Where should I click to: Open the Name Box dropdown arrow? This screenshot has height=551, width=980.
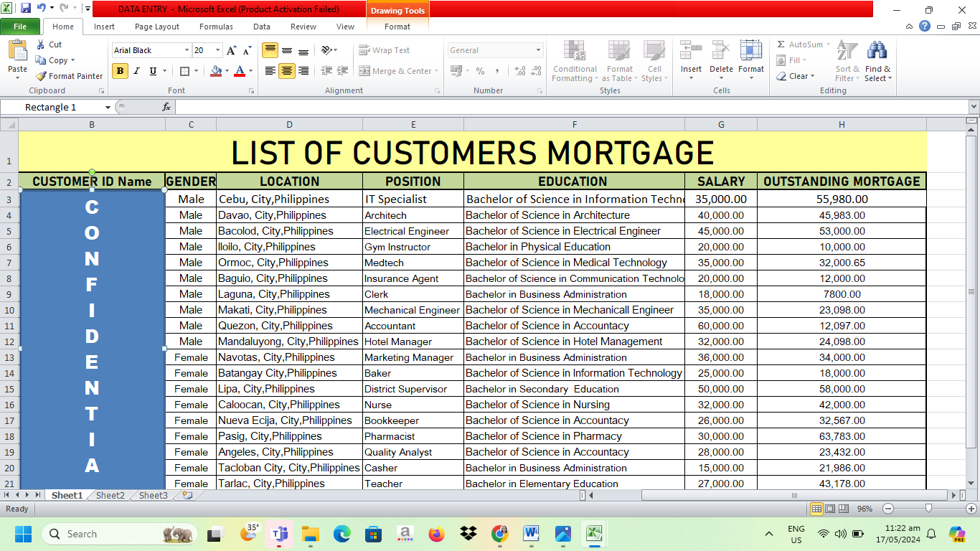[x=108, y=107]
